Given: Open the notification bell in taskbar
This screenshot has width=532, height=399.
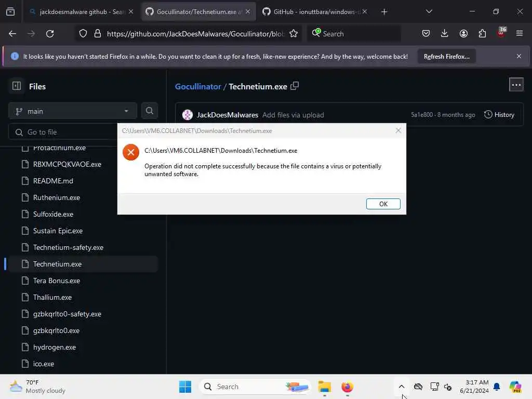Looking at the screenshot, I should [497, 387].
